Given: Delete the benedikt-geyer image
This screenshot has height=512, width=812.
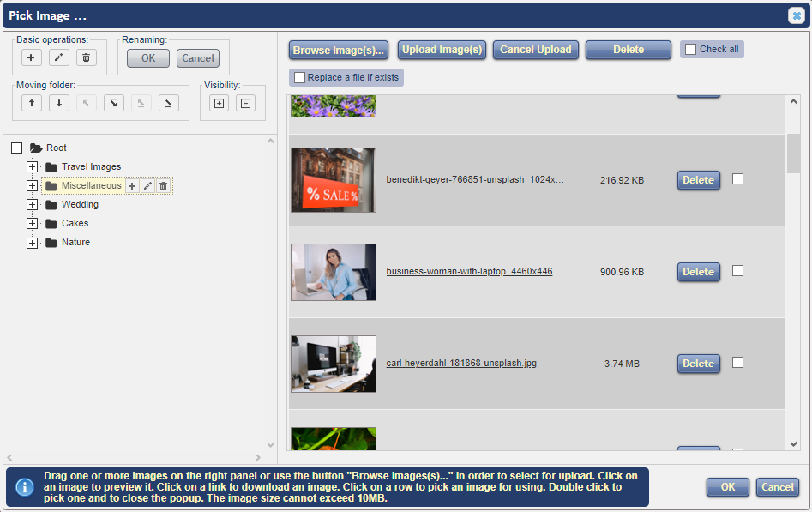Looking at the screenshot, I should 699,180.
